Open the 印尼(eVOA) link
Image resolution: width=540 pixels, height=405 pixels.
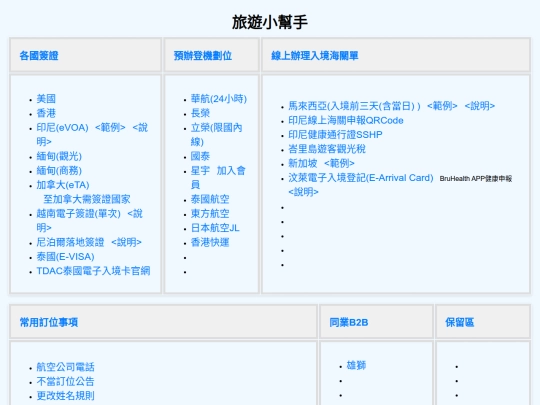pyautogui.click(x=62, y=128)
